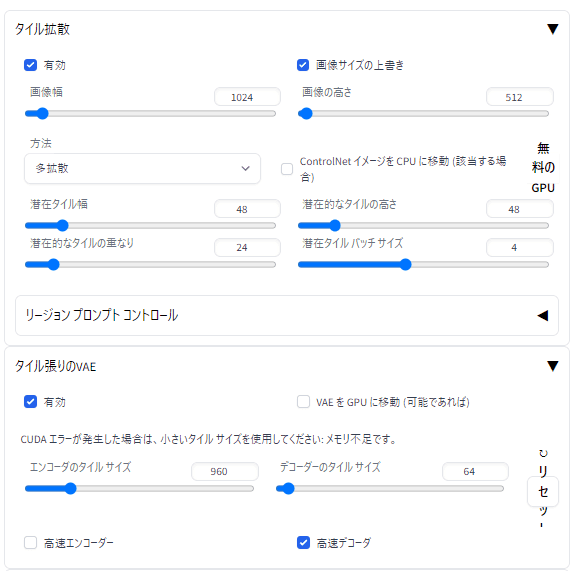Adjust the 画像の高さ slider
Screen dimensions: 576x571
(423, 114)
